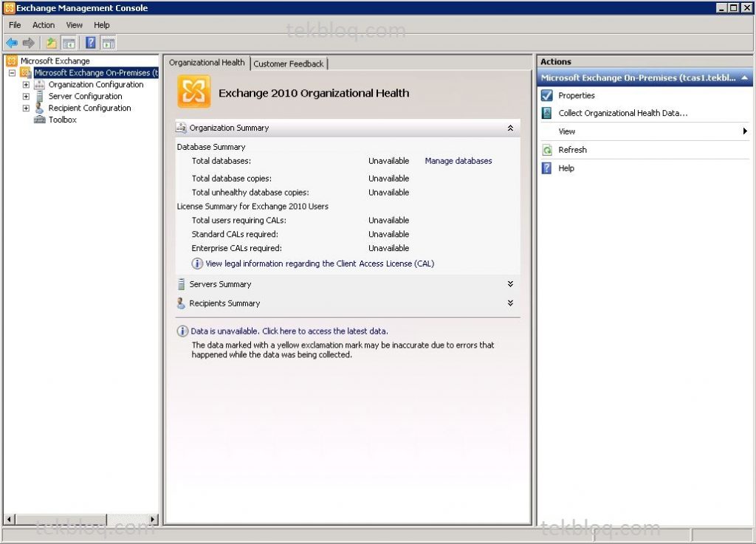The height and width of the screenshot is (544, 756).
Task: Expand the Organization Configuration node
Action: tap(26, 84)
